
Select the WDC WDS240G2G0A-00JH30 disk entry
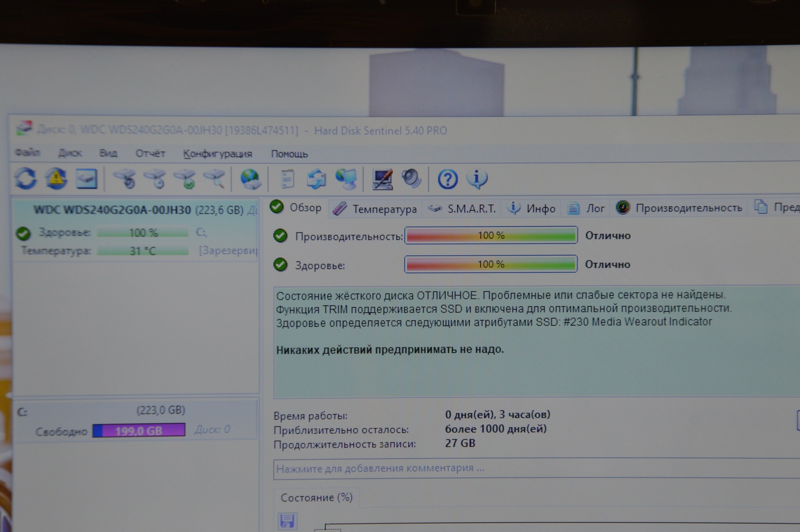click(112, 210)
